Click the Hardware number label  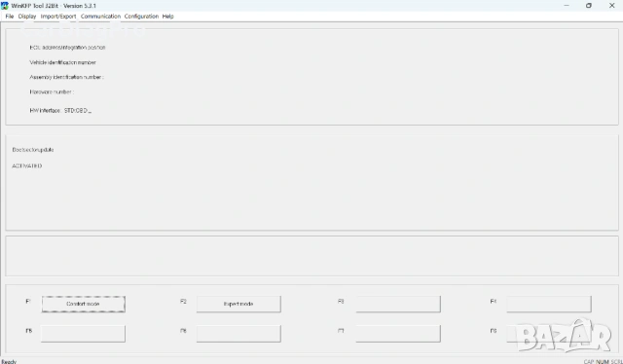[52, 91]
